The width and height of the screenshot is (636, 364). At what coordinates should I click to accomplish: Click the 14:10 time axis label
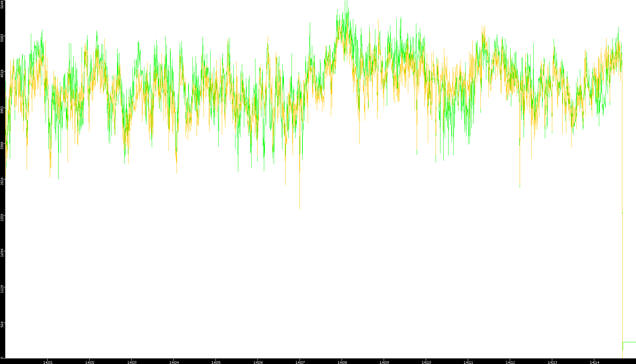426,362
